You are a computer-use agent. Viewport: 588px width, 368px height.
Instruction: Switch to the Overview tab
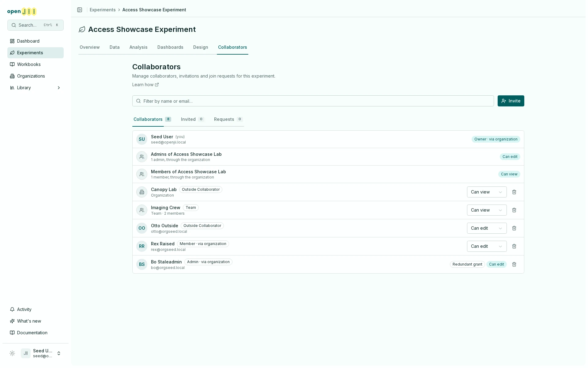click(x=90, y=47)
